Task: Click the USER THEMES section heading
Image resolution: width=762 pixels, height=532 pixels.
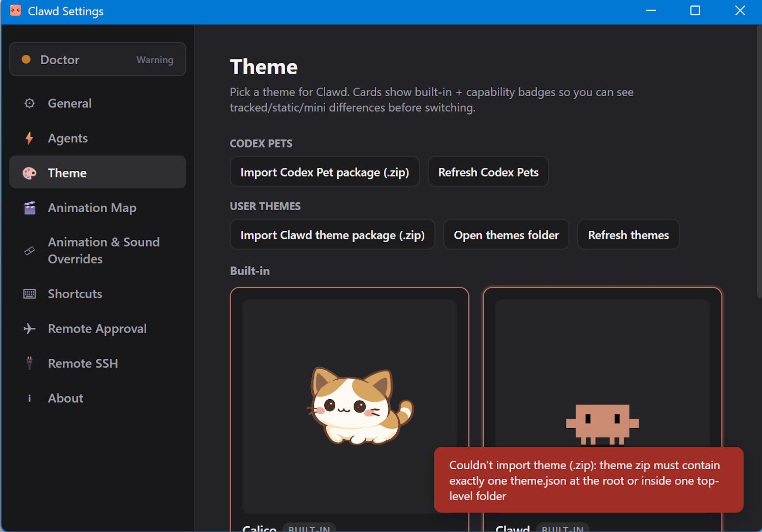Action: [x=265, y=206]
